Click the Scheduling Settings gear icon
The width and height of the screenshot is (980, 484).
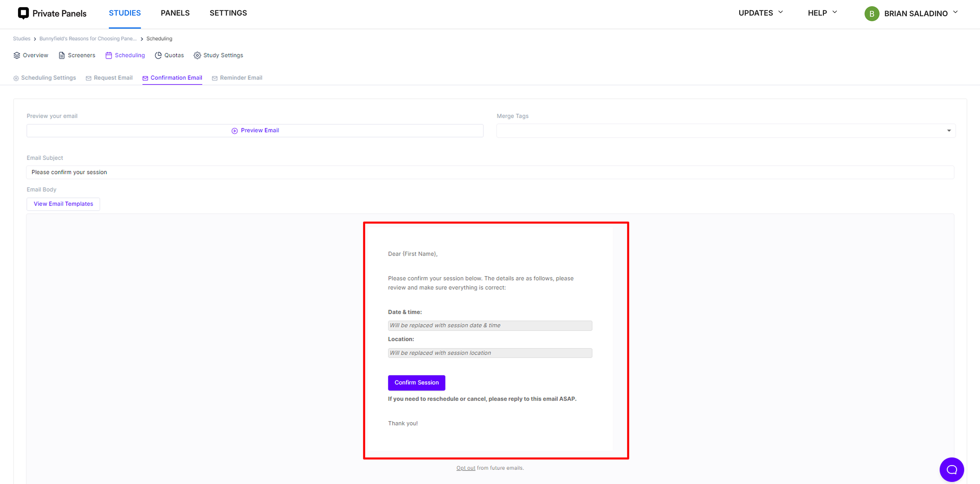[x=16, y=78]
